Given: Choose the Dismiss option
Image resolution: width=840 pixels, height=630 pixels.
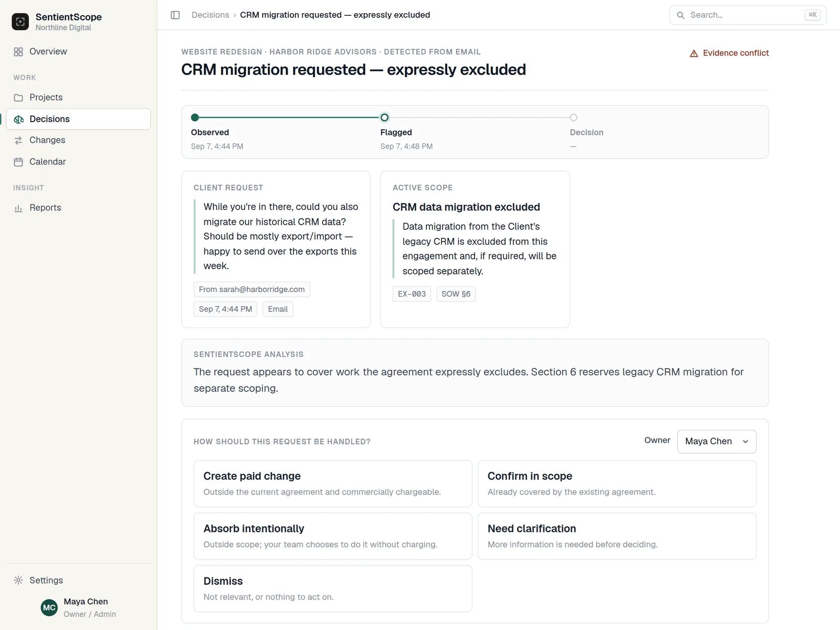Looking at the screenshot, I should tap(333, 589).
